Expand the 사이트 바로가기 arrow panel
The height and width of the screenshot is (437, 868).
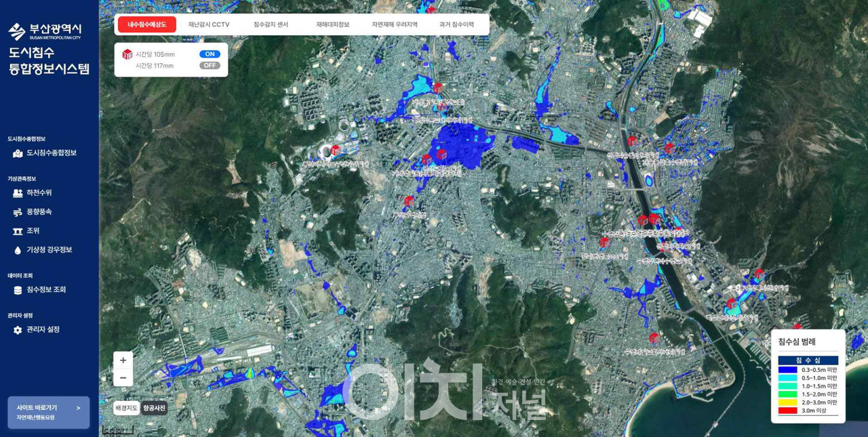click(78, 408)
